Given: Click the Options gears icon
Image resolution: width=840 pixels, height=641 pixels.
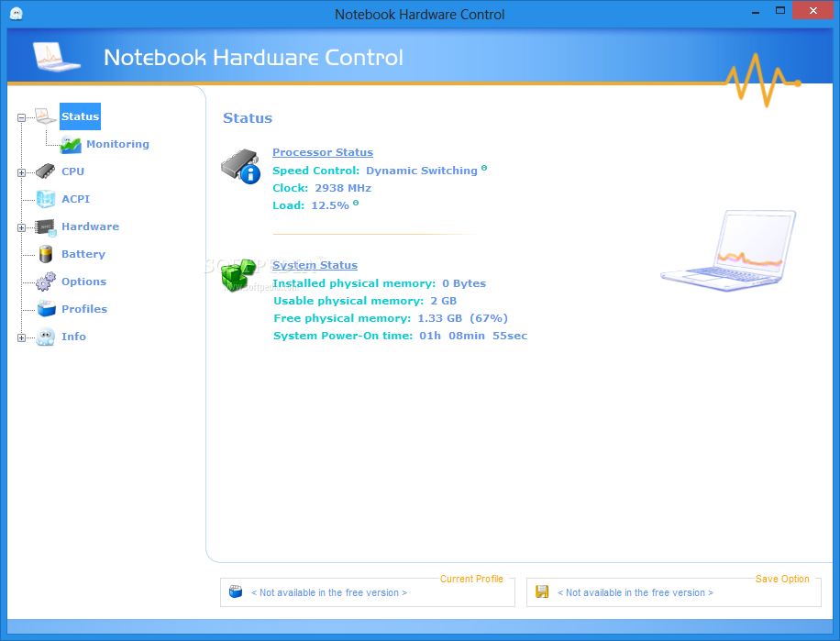Looking at the screenshot, I should (46, 282).
